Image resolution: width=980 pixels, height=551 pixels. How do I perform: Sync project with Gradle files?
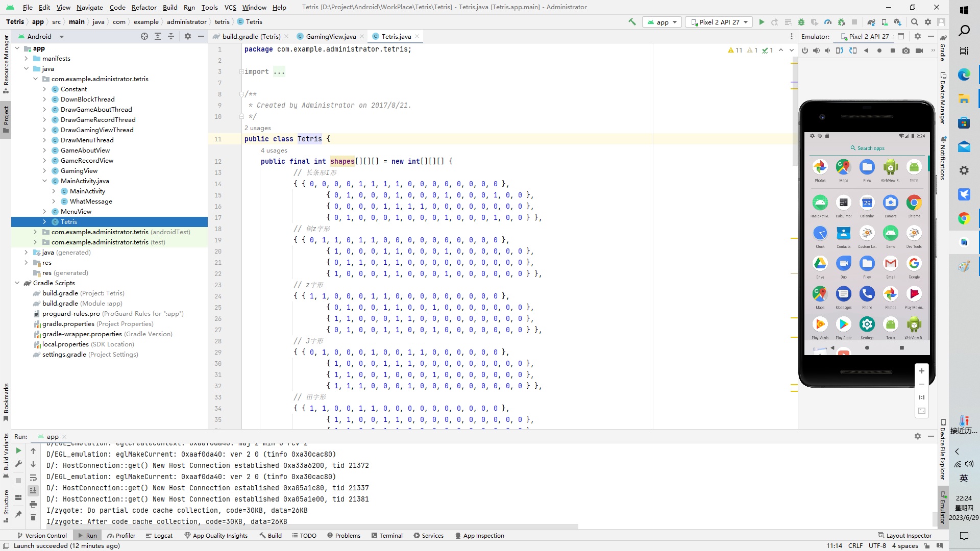point(871,22)
